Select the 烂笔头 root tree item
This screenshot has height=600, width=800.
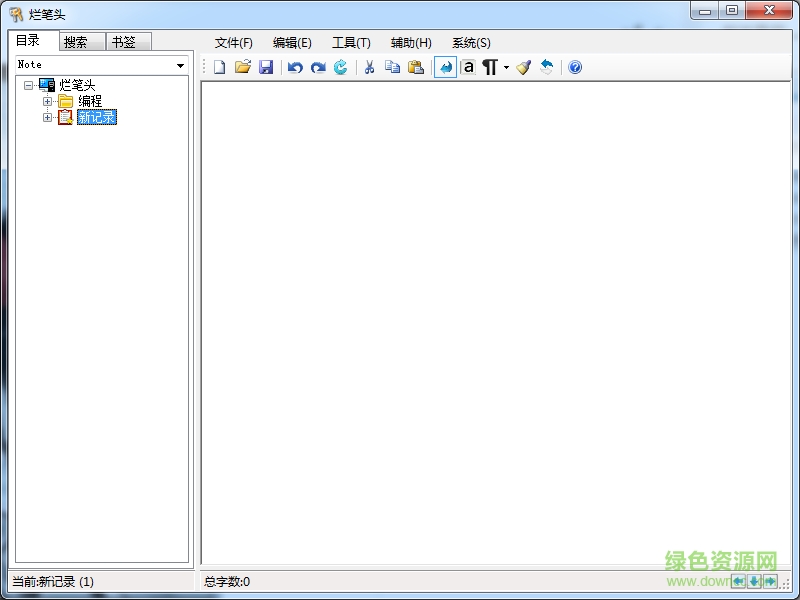point(77,85)
